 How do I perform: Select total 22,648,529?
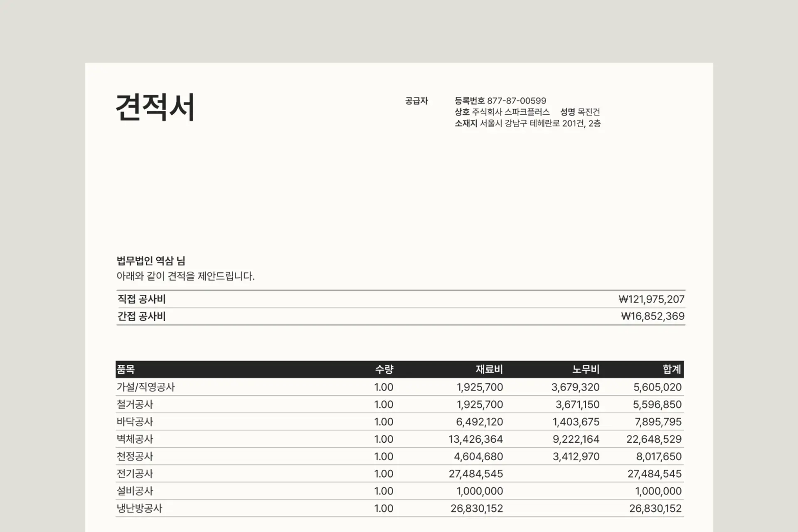pyautogui.click(x=654, y=439)
